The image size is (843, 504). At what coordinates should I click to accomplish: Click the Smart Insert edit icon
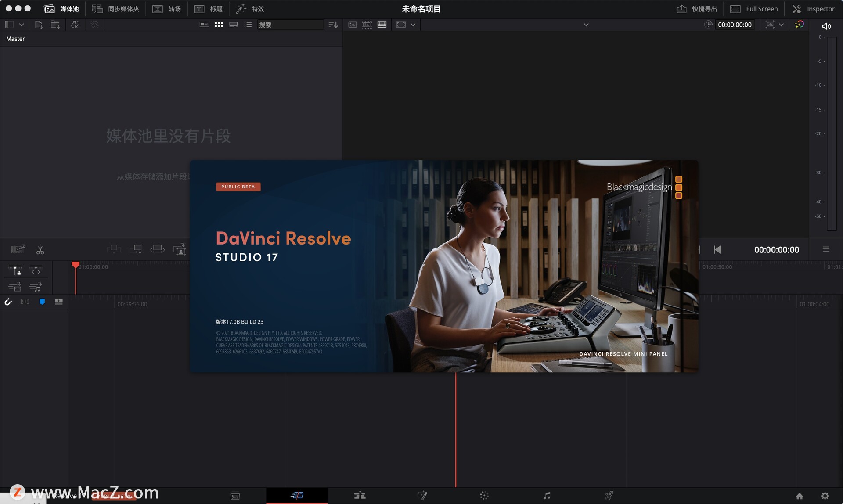(114, 249)
